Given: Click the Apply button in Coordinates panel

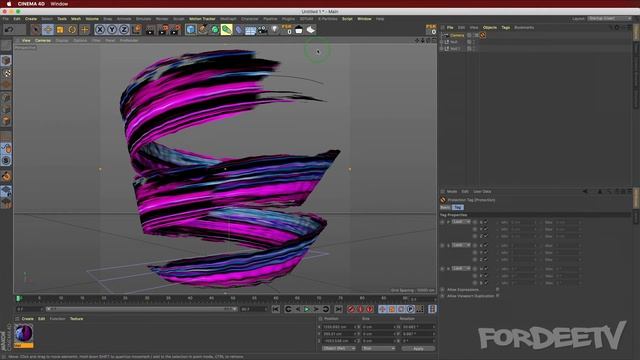Looking at the screenshot, I should tap(418, 349).
